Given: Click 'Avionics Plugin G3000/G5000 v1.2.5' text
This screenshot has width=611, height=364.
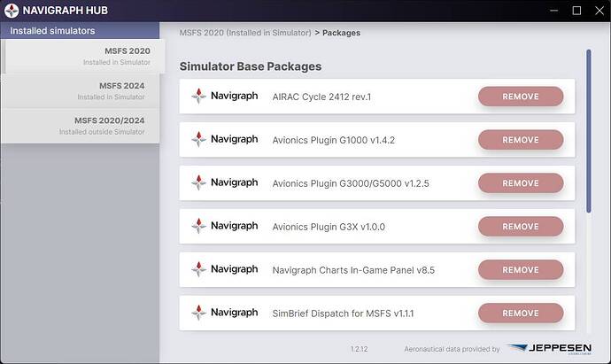Looking at the screenshot, I should (351, 183).
